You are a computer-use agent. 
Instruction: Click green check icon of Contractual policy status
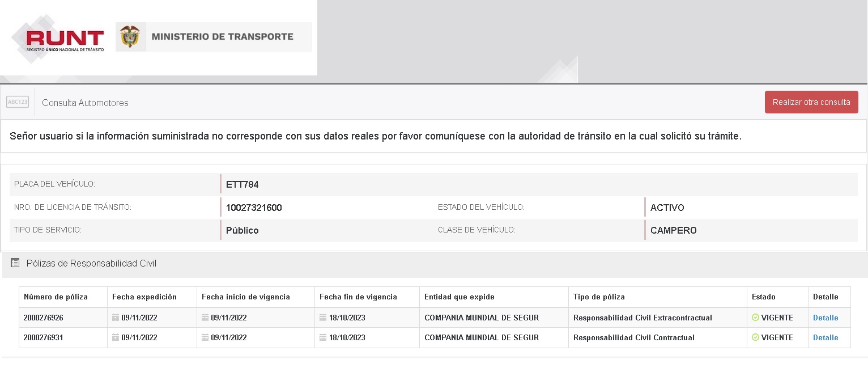click(755, 337)
